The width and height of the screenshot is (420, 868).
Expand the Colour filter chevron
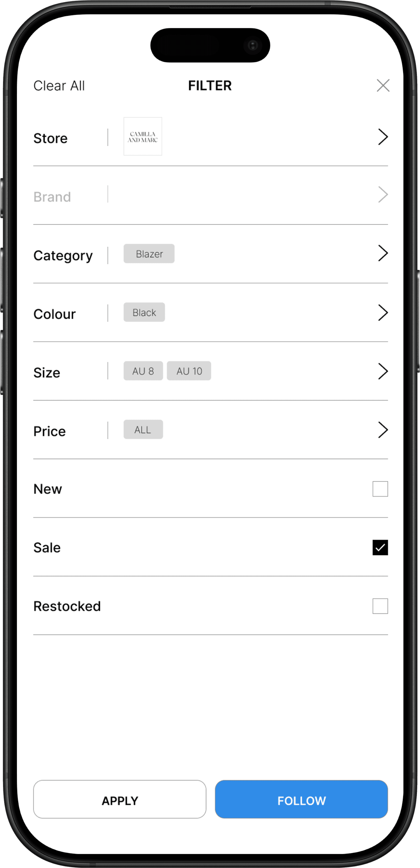point(383,313)
